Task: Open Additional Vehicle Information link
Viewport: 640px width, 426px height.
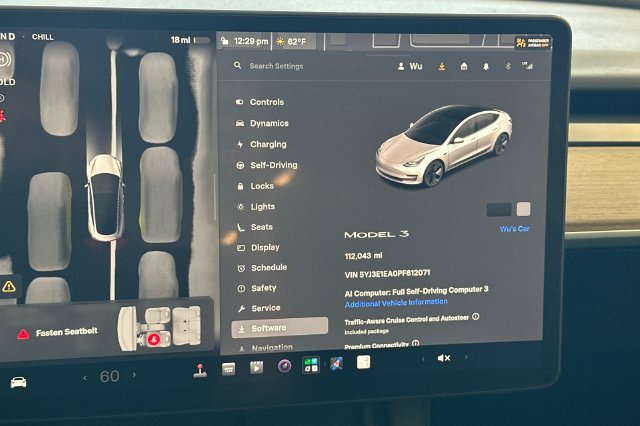Action: pyautogui.click(x=396, y=303)
